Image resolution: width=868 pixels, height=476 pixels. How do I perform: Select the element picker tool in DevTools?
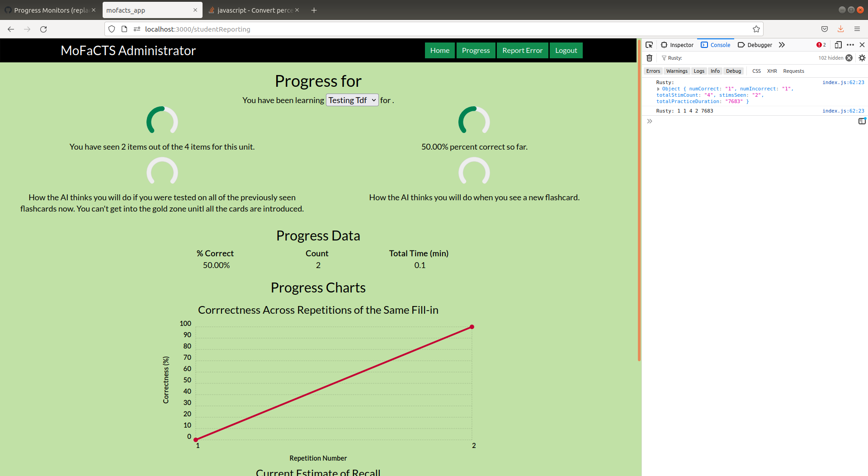click(x=650, y=45)
